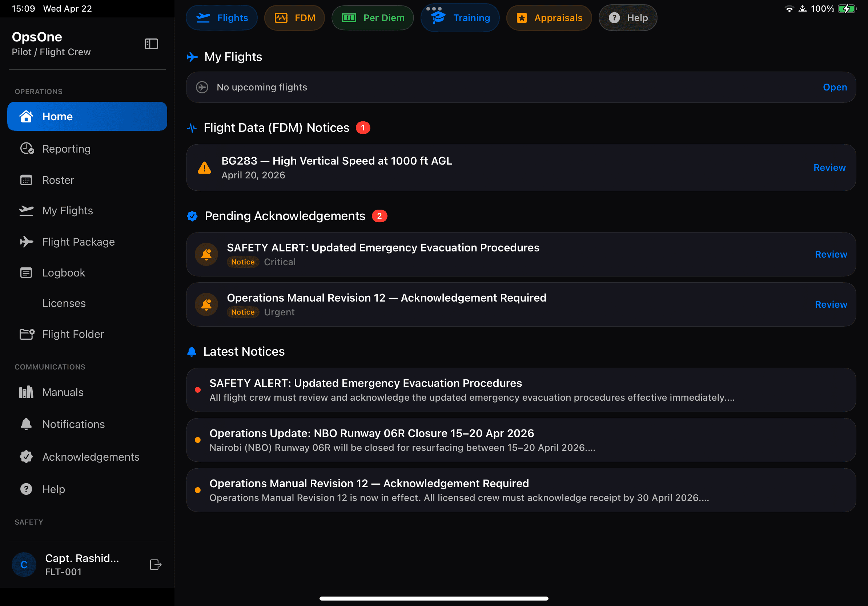Switch to the FDM tab
This screenshot has width=868, height=606.
pos(294,18)
